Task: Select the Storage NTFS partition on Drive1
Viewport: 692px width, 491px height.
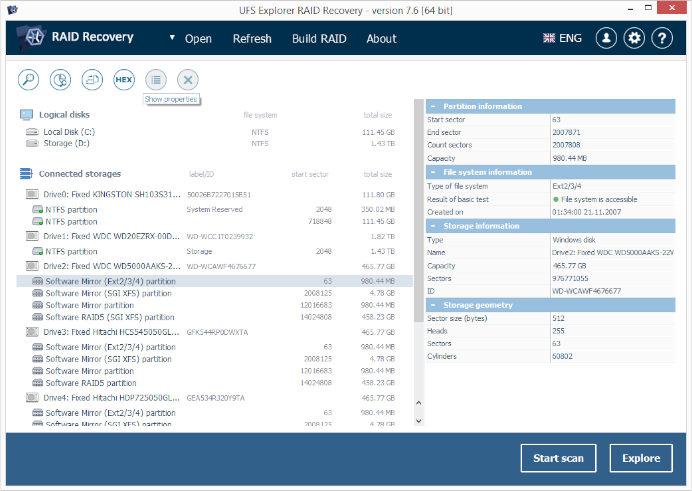Action: 214,251
